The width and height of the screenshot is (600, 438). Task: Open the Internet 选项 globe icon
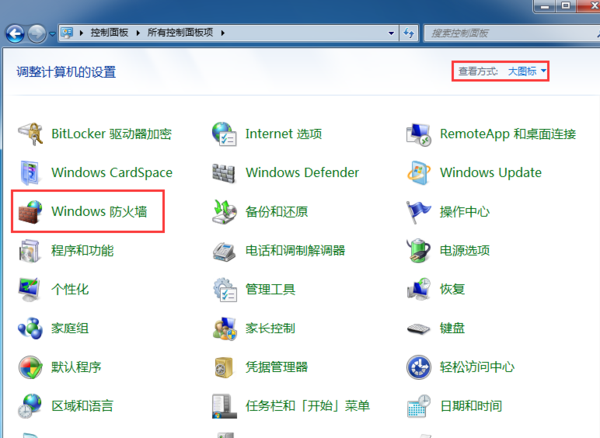tap(225, 134)
